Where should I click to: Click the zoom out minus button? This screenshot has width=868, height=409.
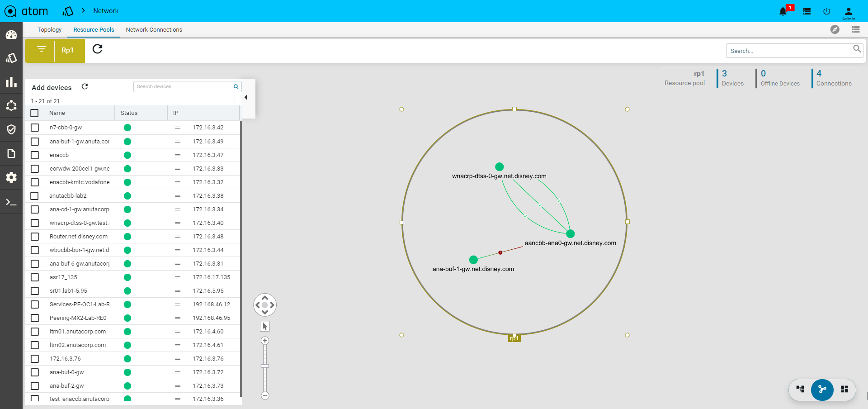tap(265, 396)
